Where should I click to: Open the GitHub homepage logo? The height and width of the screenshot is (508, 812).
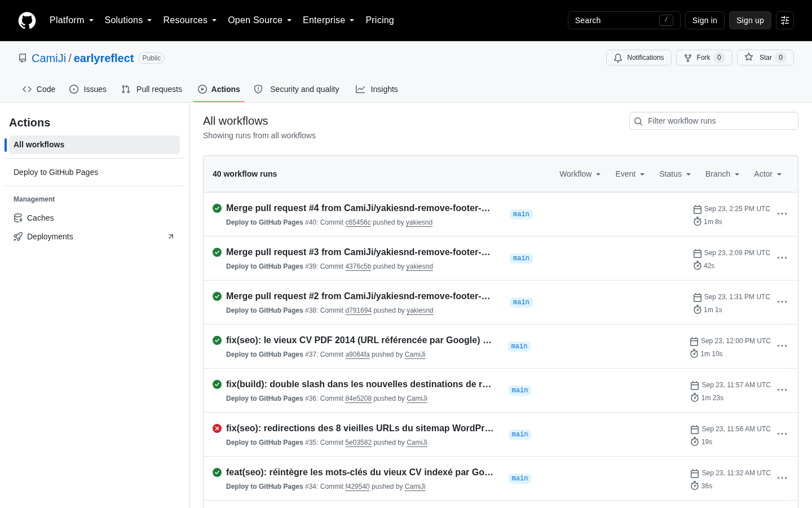[27, 20]
